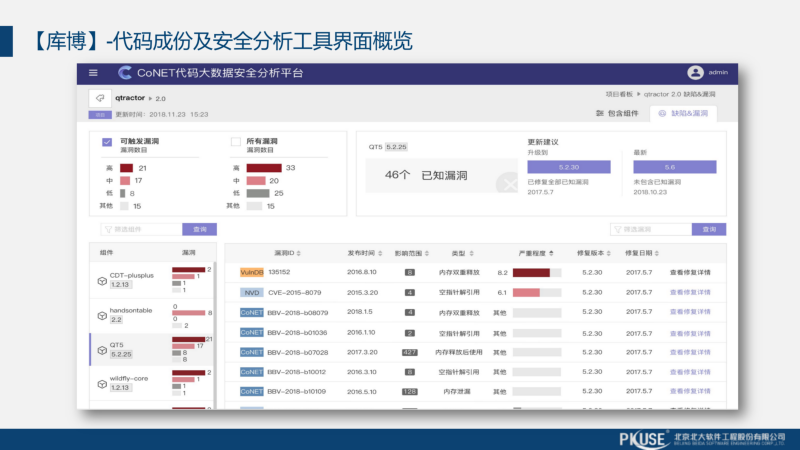Viewport: 800px width, 450px height.
Task: Select upgrade version 5.2.30 button
Action: tap(569, 167)
